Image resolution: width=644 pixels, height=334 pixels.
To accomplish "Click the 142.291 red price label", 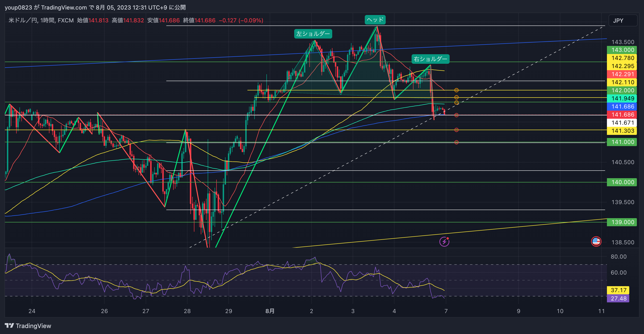I will (622, 74).
